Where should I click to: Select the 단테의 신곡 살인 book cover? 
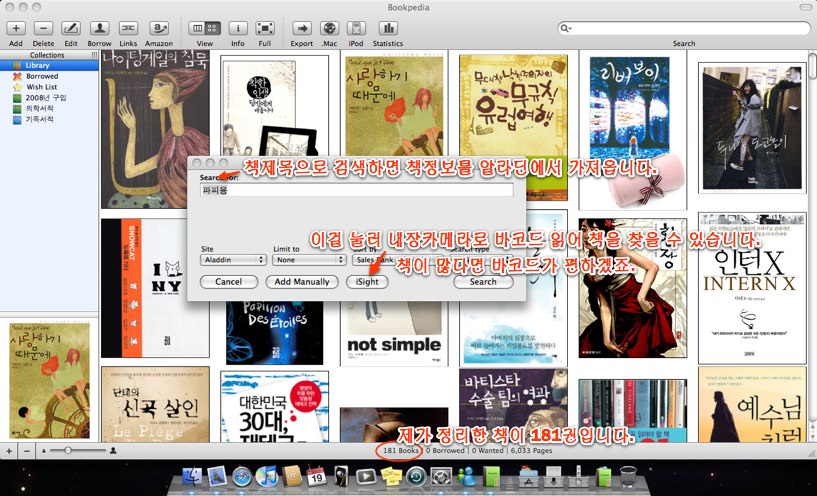(155, 404)
